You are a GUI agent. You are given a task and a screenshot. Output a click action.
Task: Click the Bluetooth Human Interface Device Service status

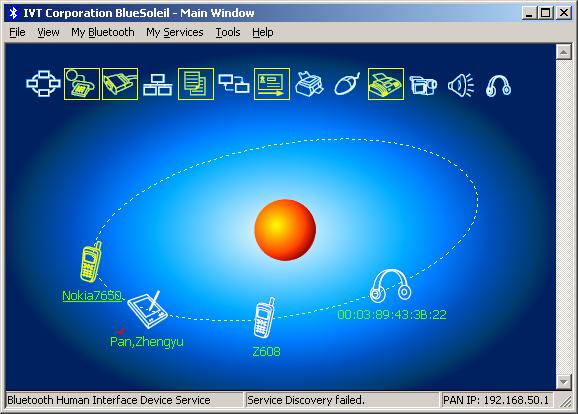pos(125,400)
